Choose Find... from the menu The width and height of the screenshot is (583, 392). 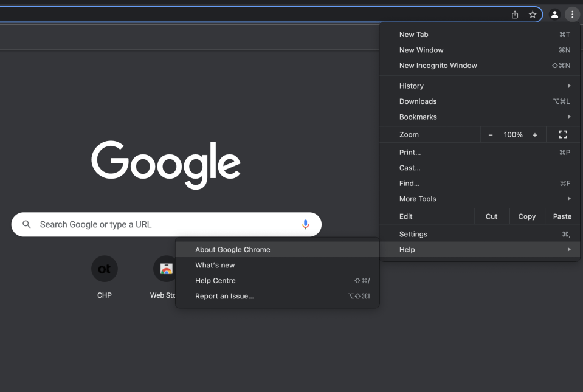(x=480, y=183)
